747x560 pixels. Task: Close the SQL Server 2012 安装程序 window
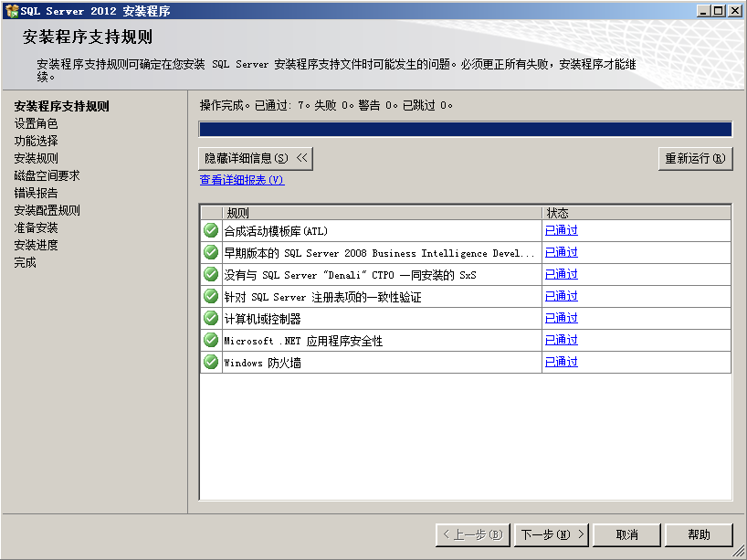pyautogui.click(x=735, y=10)
